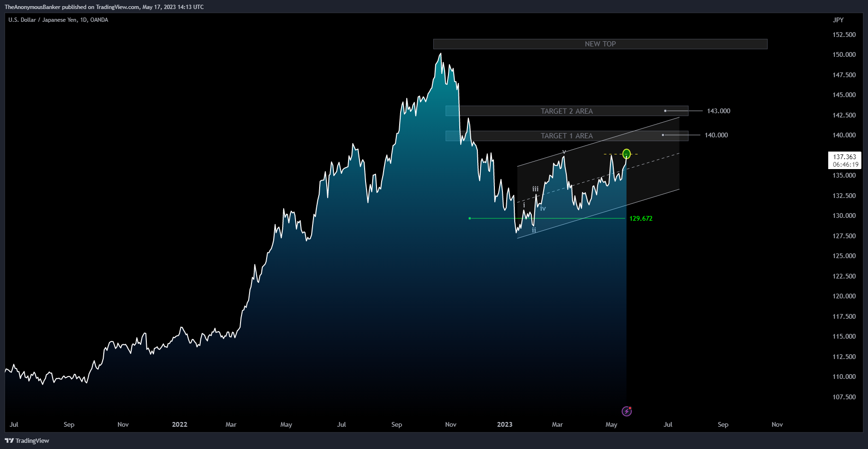Click the Jul label at left of time axis
This screenshot has width=868, height=449.
14,424
